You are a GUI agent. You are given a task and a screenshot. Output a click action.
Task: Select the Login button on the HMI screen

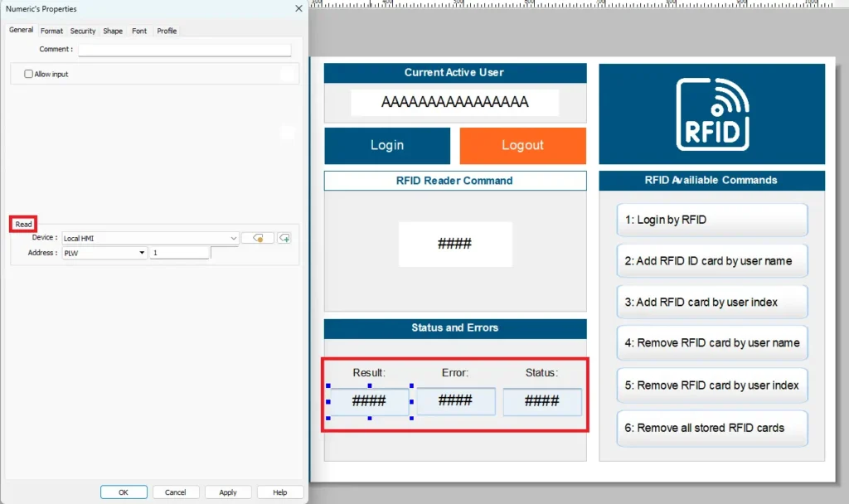click(x=386, y=146)
